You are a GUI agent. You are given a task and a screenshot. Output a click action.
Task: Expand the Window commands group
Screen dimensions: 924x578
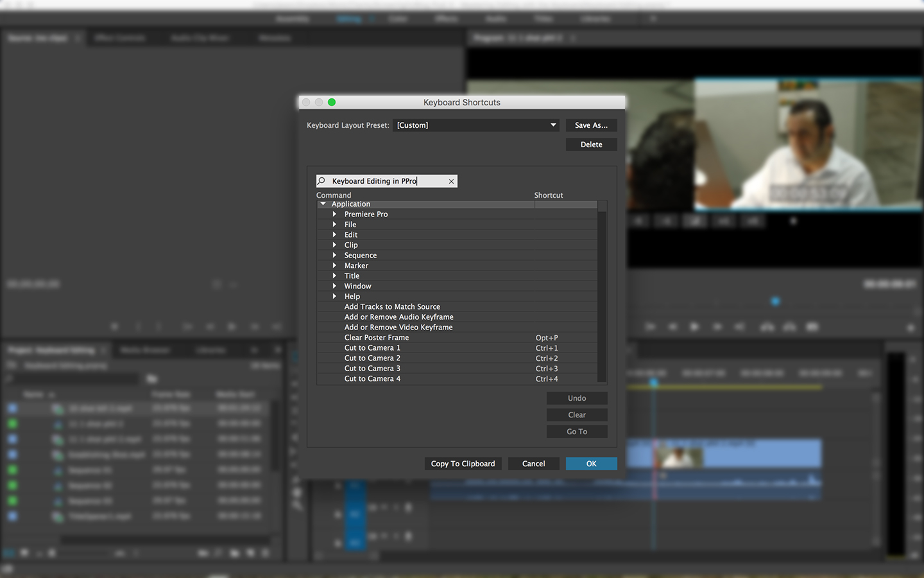[x=334, y=286]
